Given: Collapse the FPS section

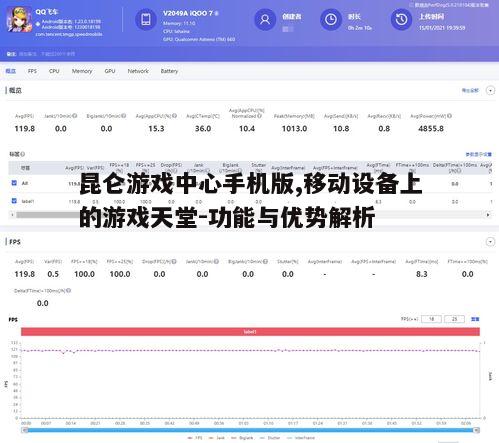Looking at the screenshot, I should [x=490, y=242].
